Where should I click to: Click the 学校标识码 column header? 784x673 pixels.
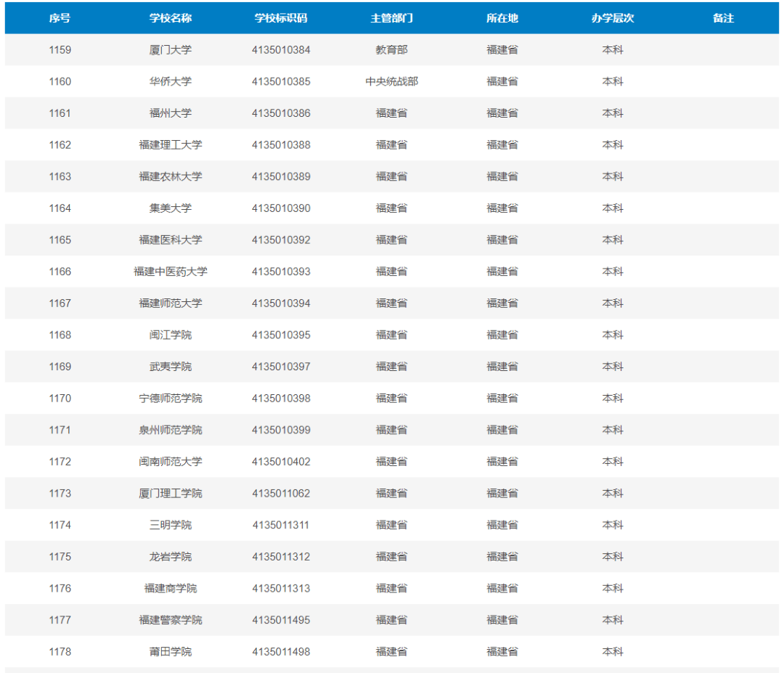(x=281, y=18)
